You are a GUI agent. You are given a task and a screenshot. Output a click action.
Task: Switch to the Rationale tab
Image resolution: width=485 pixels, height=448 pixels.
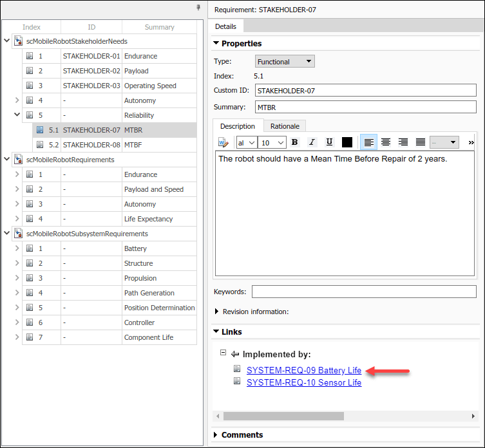click(285, 126)
